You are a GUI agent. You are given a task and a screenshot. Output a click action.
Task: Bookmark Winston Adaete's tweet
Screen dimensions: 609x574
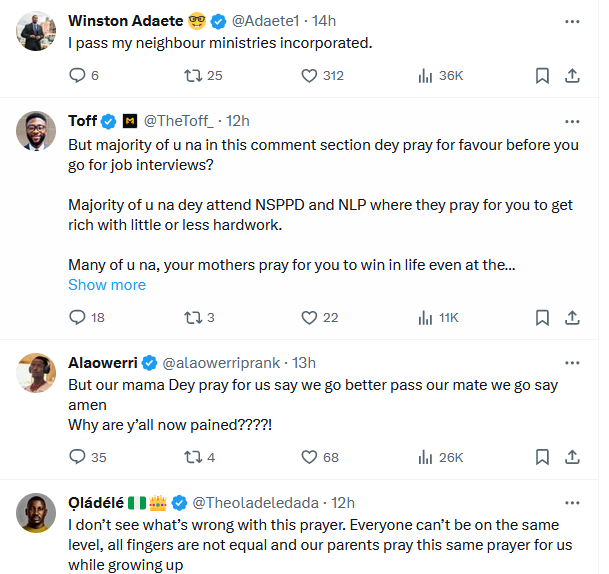tap(541, 75)
